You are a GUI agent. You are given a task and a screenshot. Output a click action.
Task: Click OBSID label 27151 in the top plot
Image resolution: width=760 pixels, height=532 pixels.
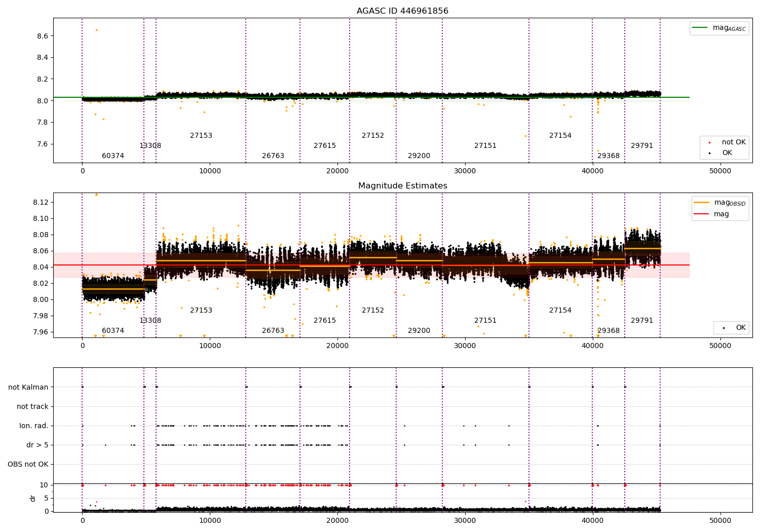coord(485,146)
